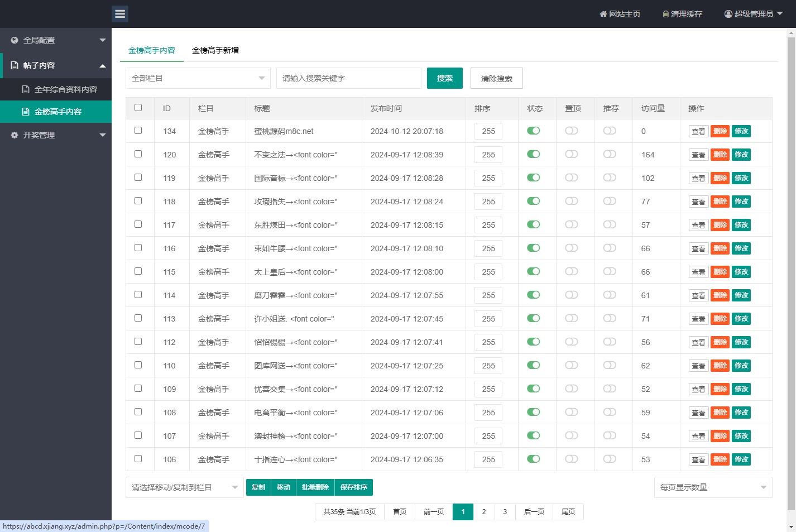Screen dimensions: 796x532
Task: Toggle the hamburger sidebar menu icon
Action: click(120, 14)
